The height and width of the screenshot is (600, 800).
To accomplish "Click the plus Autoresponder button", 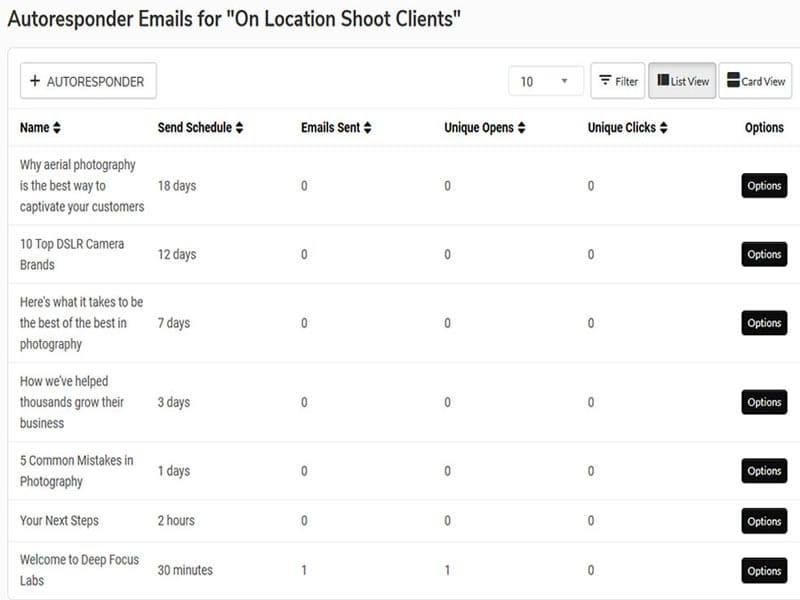I will (x=88, y=81).
